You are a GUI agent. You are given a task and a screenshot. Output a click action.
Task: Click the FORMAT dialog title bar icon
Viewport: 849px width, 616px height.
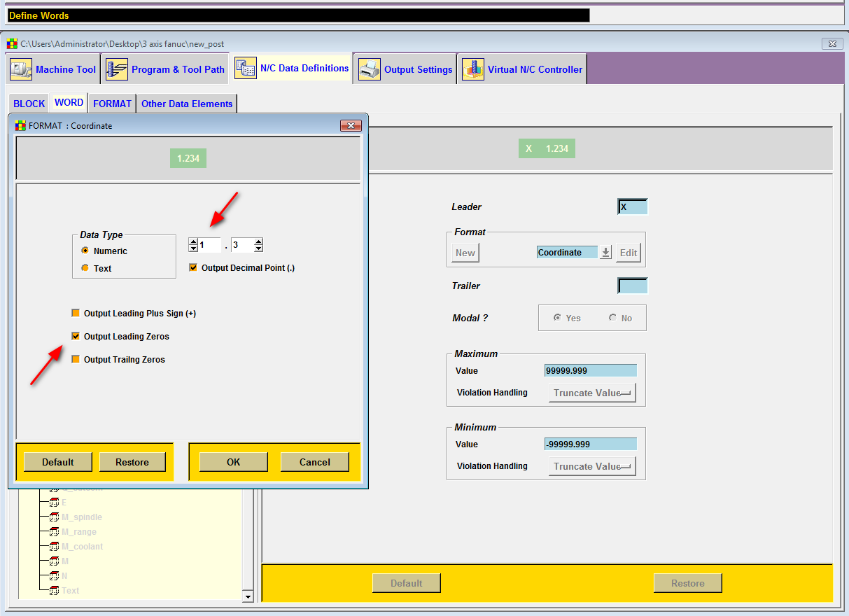coord(20,126)
